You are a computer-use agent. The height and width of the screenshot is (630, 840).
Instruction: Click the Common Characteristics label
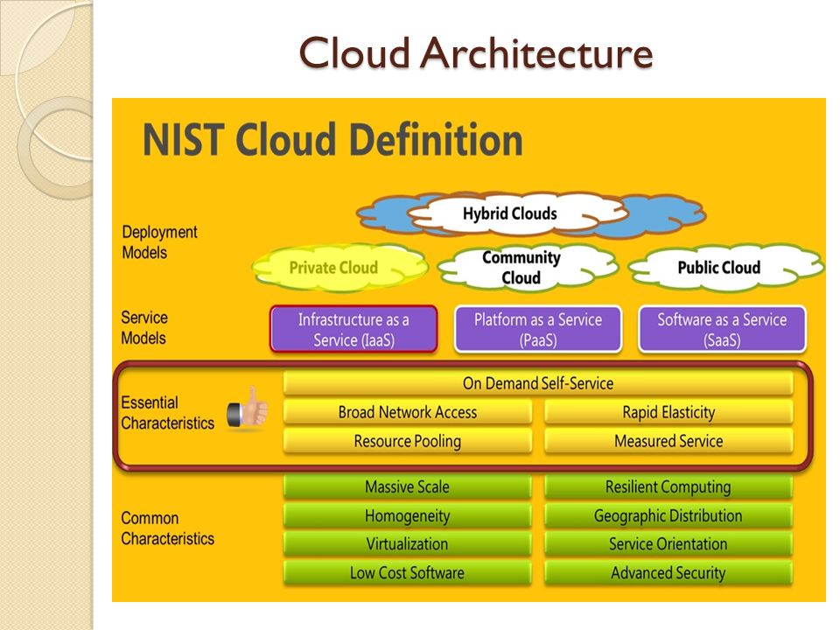click(168, 528)
